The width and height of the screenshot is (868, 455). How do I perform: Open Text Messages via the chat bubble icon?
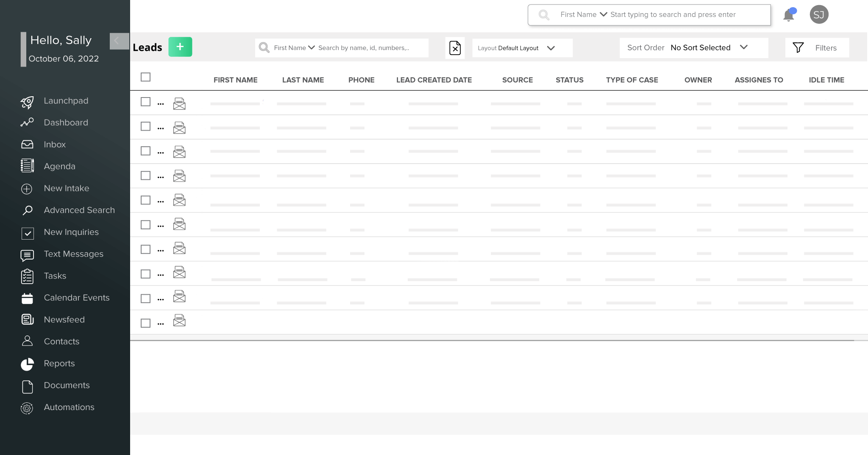27,254
